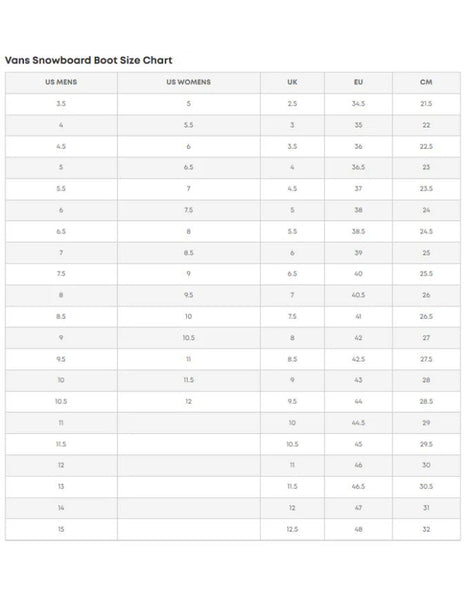Click the EU column header
The width and height of the screenshot is (469, 600).
(x=358, y=82)
